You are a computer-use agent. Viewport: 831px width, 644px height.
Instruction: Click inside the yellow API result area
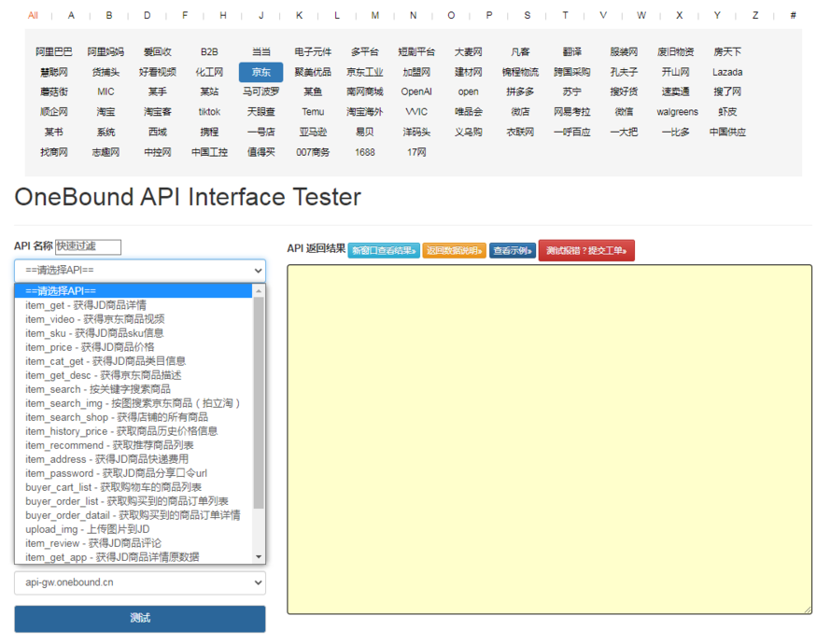tap(549, 439)
